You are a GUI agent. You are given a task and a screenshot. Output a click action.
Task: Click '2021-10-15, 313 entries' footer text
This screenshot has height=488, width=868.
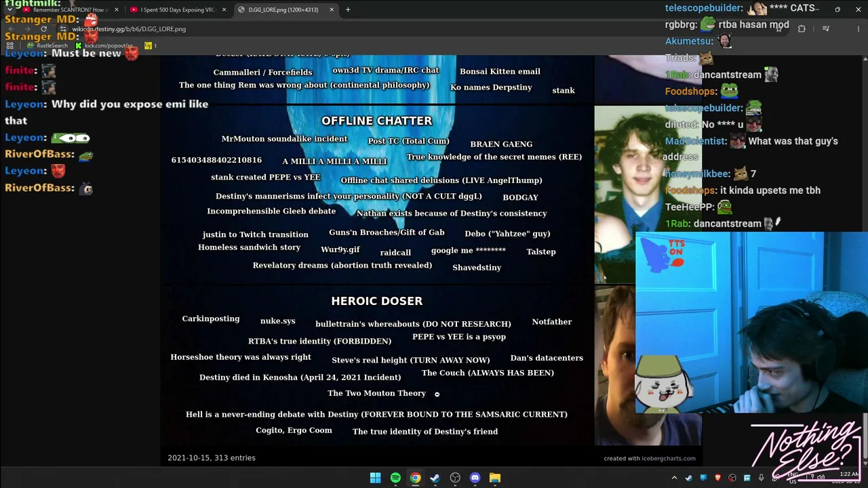(212, 458)
